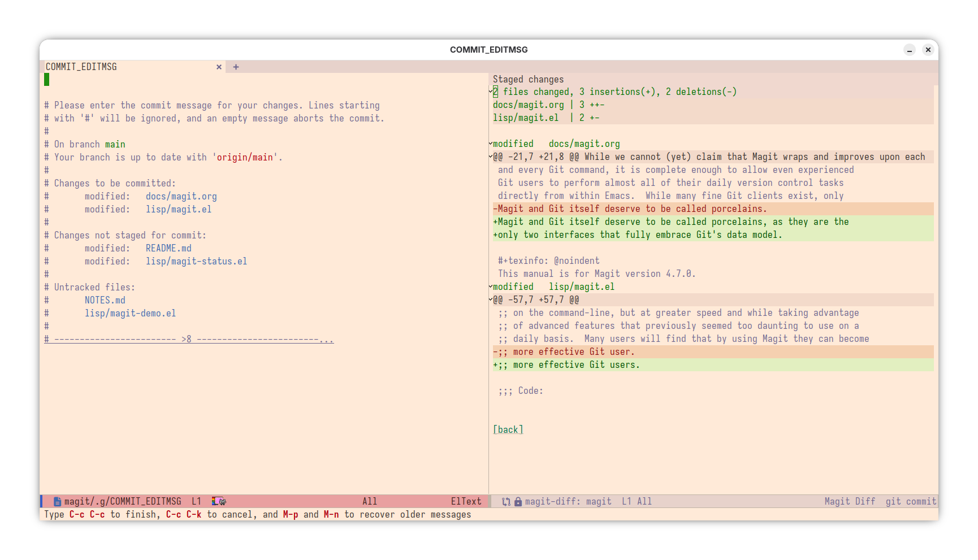
Task: Place cursor on the empty commit message line
Action: pos(266,80)
